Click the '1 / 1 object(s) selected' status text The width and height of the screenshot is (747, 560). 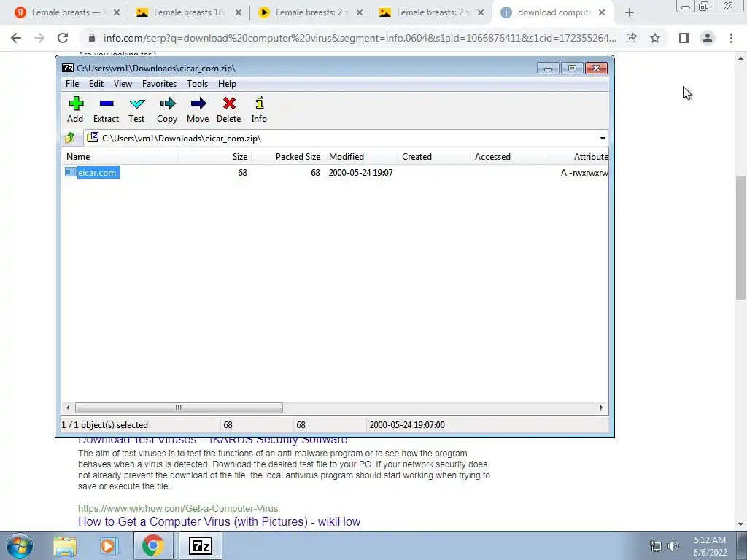click(x=105, y=425)
